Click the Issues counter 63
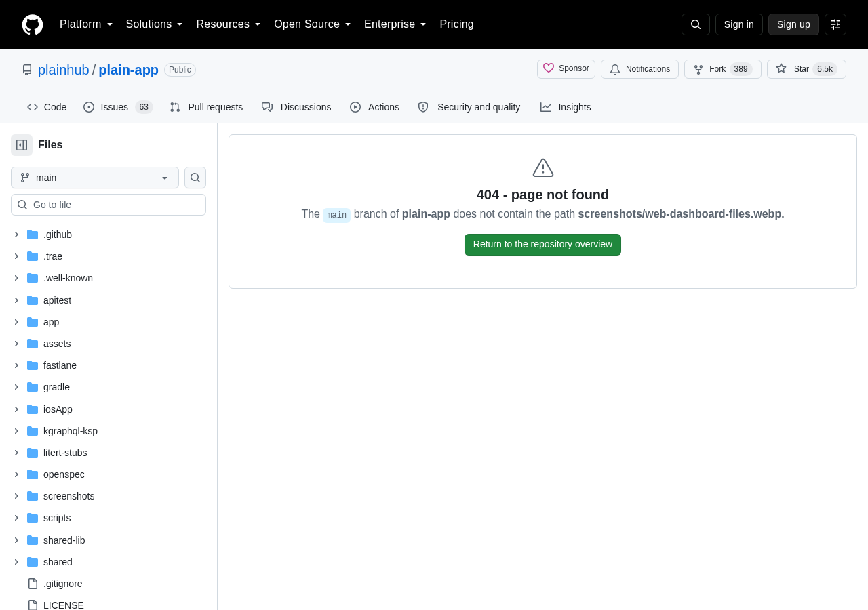Viewport: 868px width, 610px height. click(x=144, y=107)
